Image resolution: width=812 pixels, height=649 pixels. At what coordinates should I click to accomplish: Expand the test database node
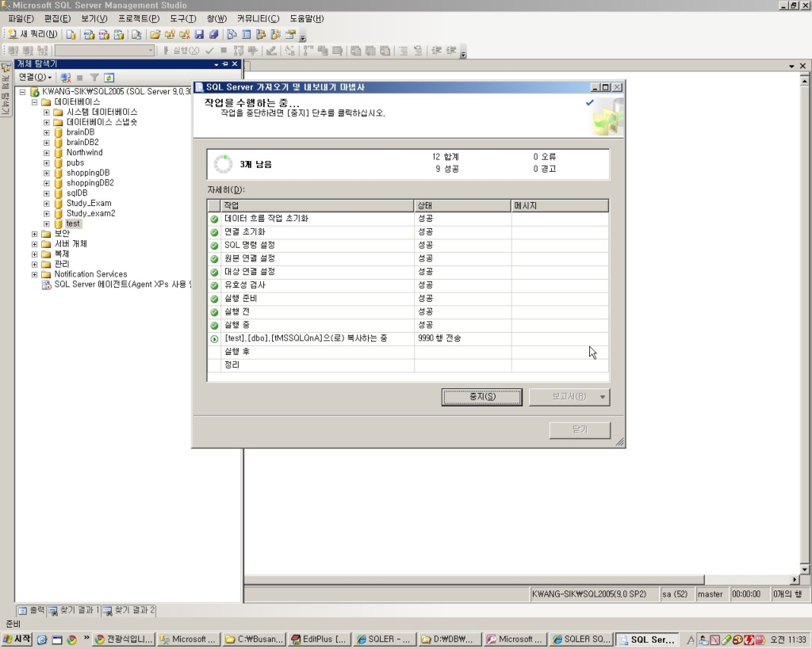[47, 224]
